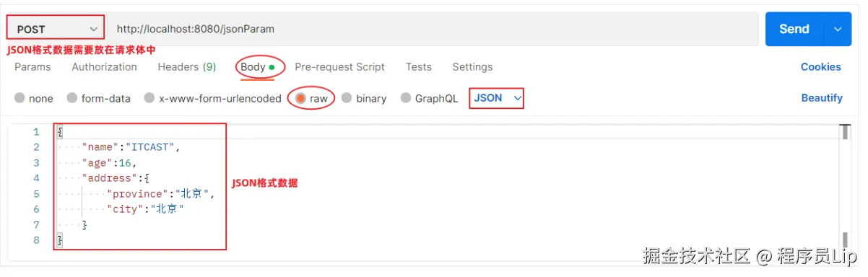Click the "age":16 line in editor
This screenshot has width=868, height=277.
click(x=109, y=163)
